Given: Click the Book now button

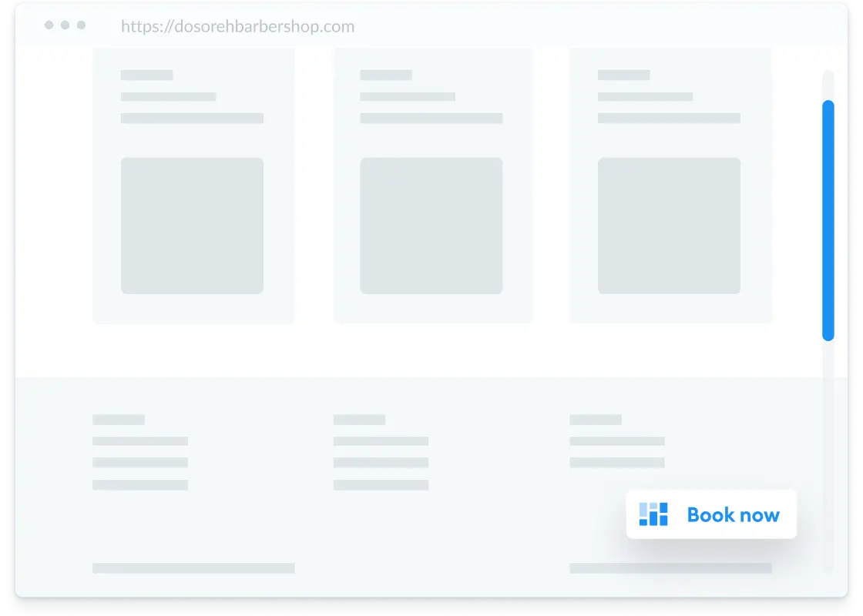Looking at the screenshot, I should pyautogui.click(x=711, y=514).
